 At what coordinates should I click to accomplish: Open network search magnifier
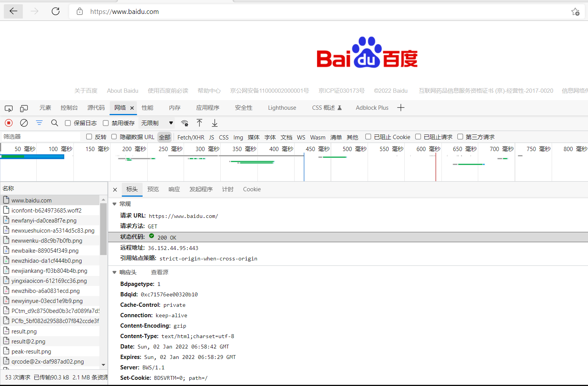55,123
